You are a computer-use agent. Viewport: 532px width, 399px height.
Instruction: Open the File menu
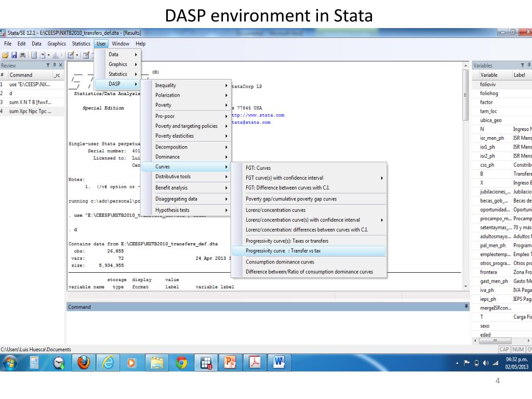[x=8, y=44]
